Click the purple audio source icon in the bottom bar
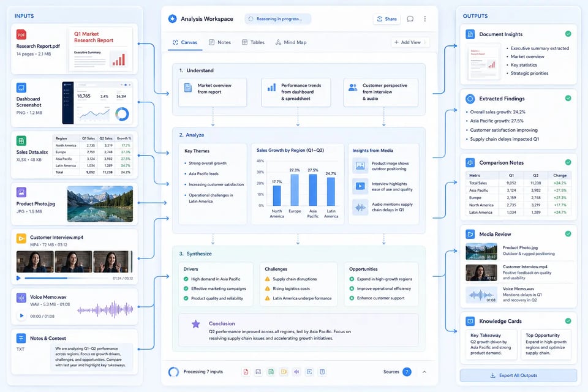This screenshot has width=588, height=392. pos(296,372)
